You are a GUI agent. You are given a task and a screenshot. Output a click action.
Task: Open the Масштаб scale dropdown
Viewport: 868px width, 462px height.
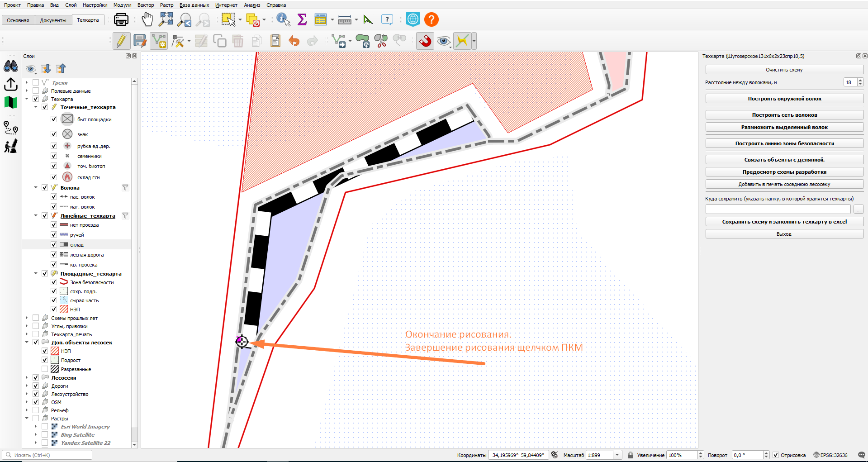coord(617,455)
